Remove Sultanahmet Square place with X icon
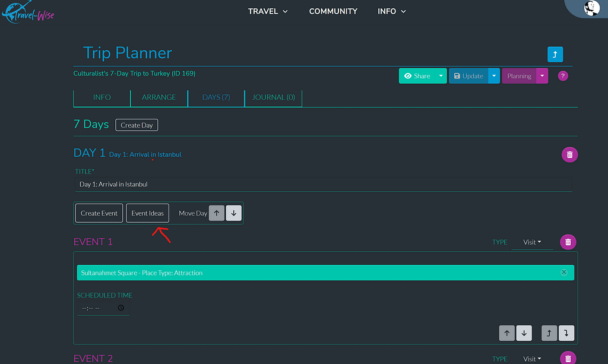The height and width of the screenshot is (364, 608). coord(564,273)
